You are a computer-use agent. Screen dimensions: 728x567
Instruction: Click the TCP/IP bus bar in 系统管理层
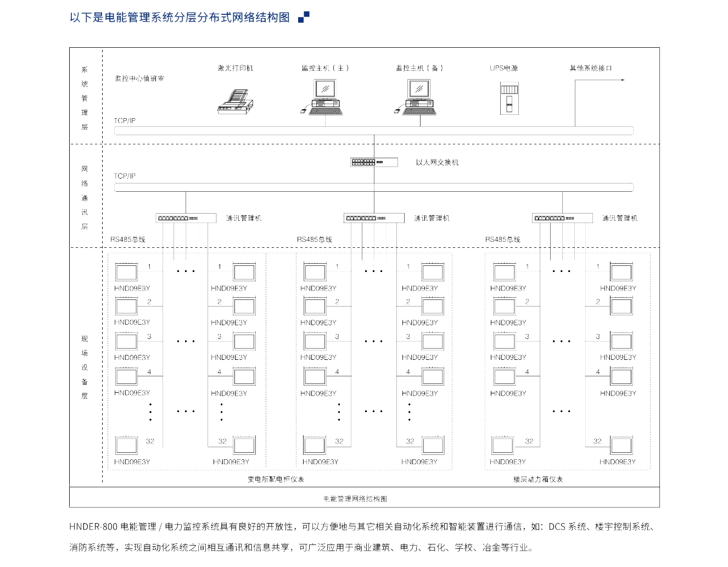373,131
